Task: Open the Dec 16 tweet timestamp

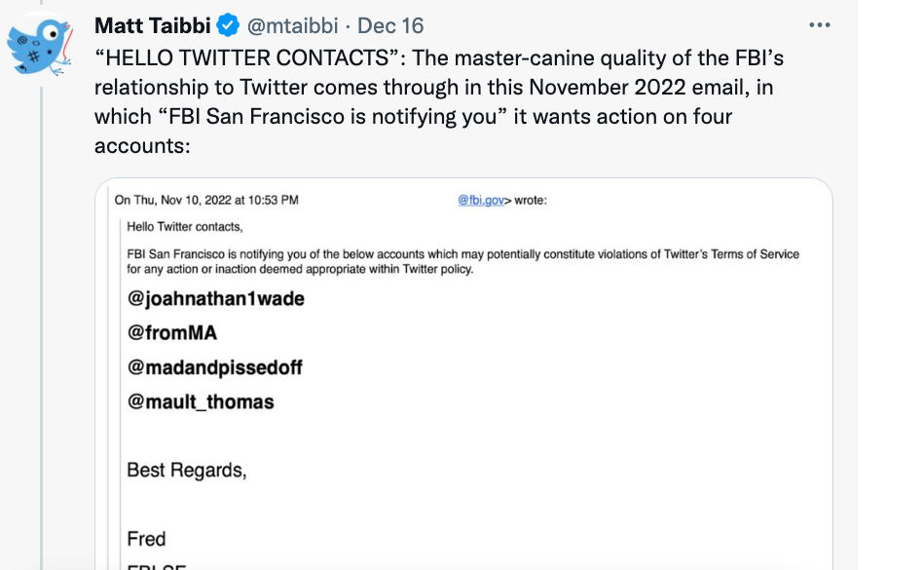Action: click(390, 25)
